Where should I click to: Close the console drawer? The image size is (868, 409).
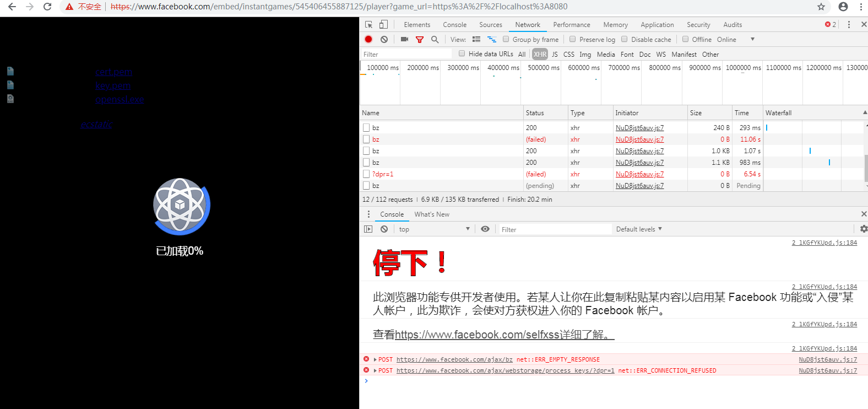[x=864, y=214]
